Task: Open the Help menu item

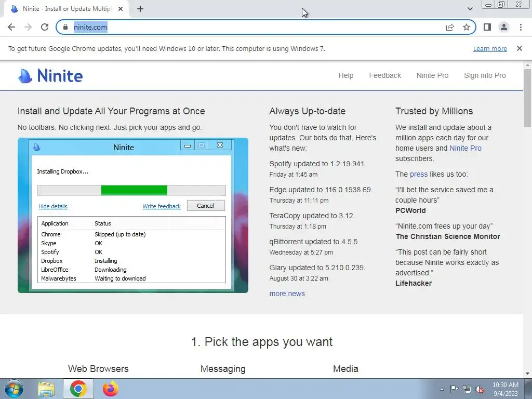Action: (x=345, y=75)
